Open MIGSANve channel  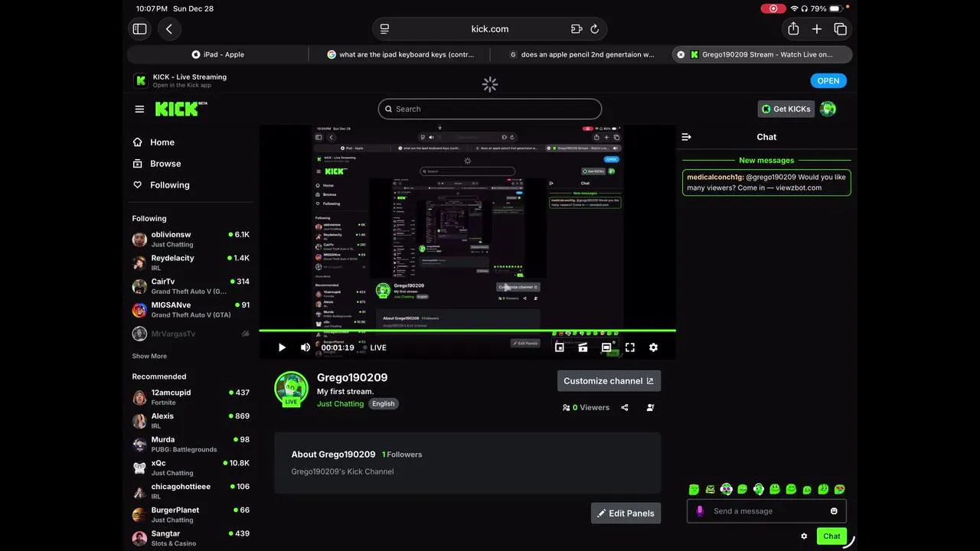coord(191,310)
